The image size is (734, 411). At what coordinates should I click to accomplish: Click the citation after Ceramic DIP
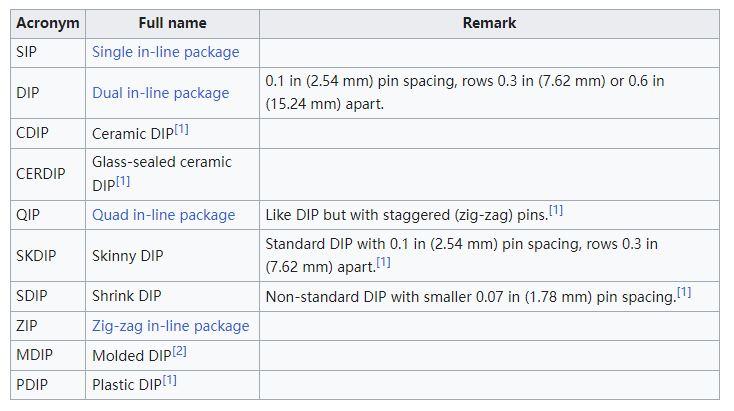click(183, 129)
